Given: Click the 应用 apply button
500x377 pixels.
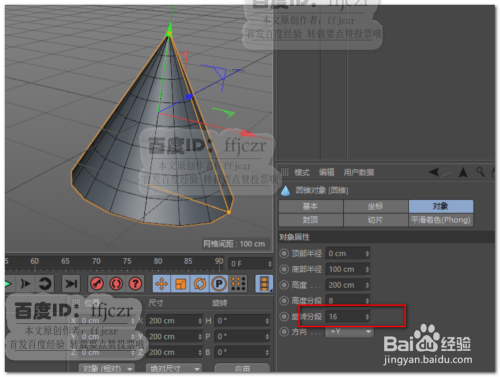Looking at the screenshot, I should tap(242, 369).
